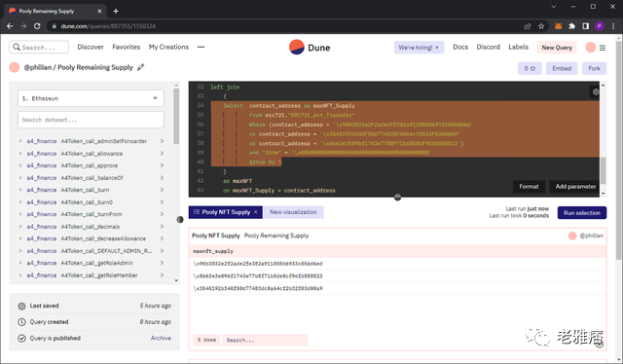
Task: Open My Creations menu
Action: point(168,47)
